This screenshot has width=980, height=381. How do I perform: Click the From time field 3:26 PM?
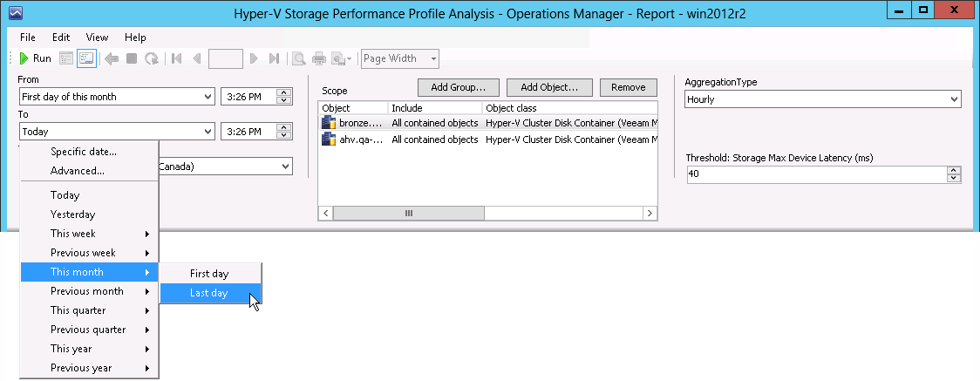[248, 97]
